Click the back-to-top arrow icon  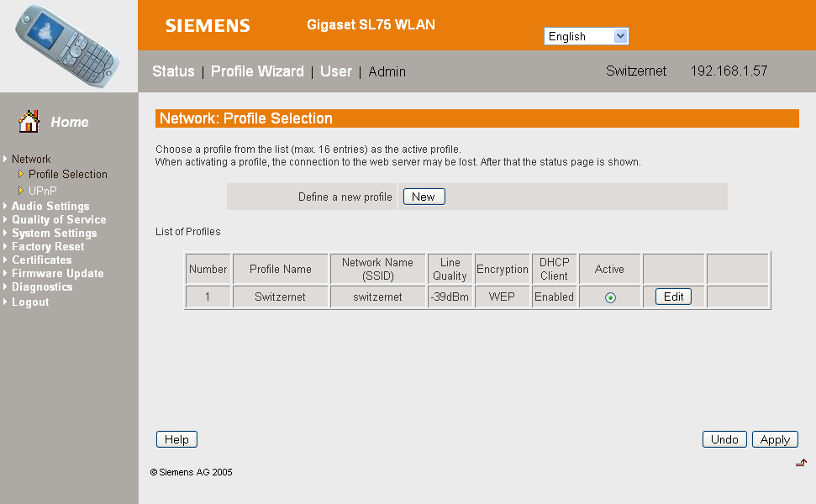[801, 462]
